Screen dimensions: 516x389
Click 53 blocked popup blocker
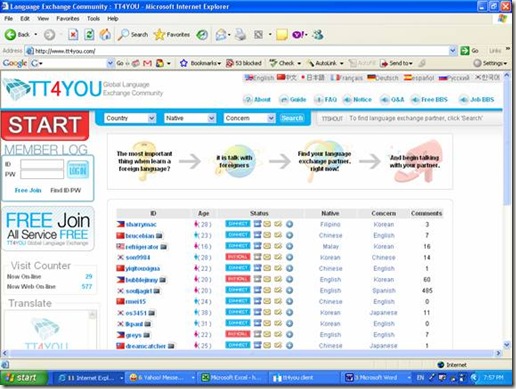point(244,63)
